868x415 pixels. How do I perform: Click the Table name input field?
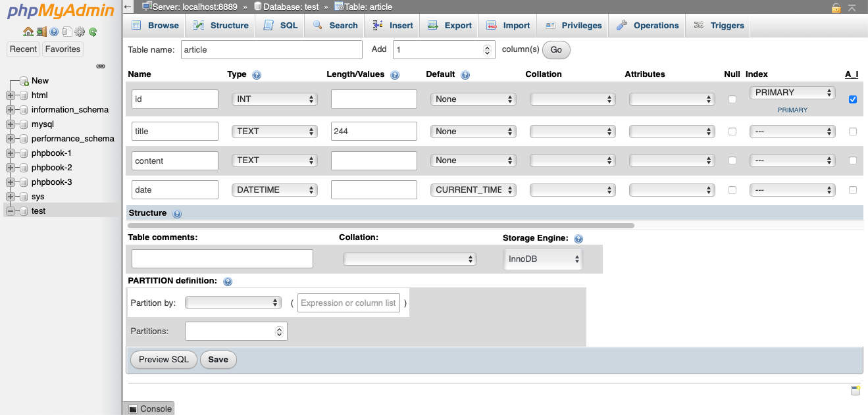[271, 50]
